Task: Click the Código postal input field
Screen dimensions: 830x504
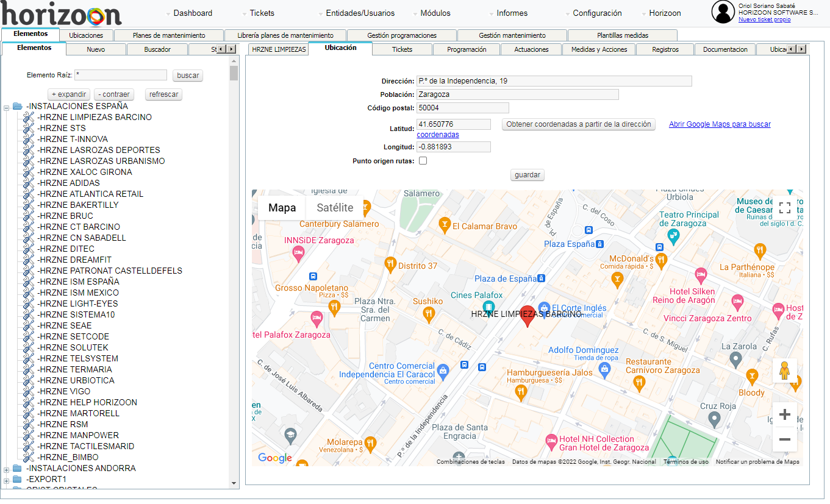Action: (463, 108)
